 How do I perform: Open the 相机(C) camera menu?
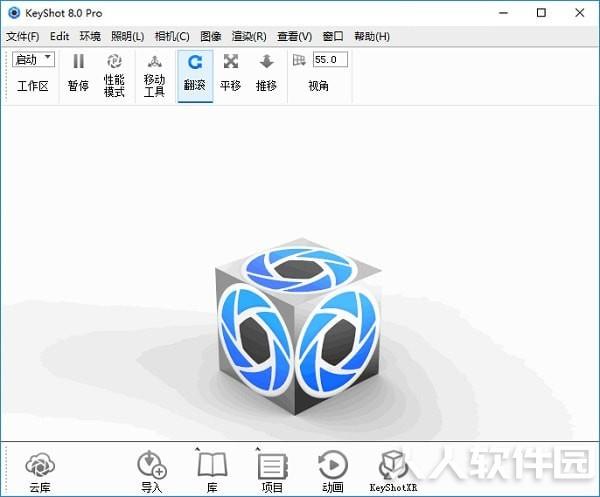coord(172,36)
